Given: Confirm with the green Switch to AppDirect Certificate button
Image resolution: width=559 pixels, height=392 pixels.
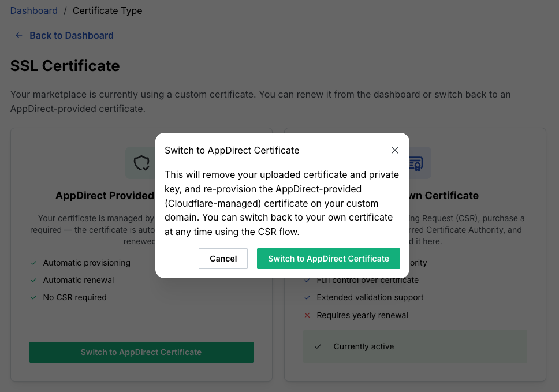Looking at the screenshot, I should tap(329, 259).
